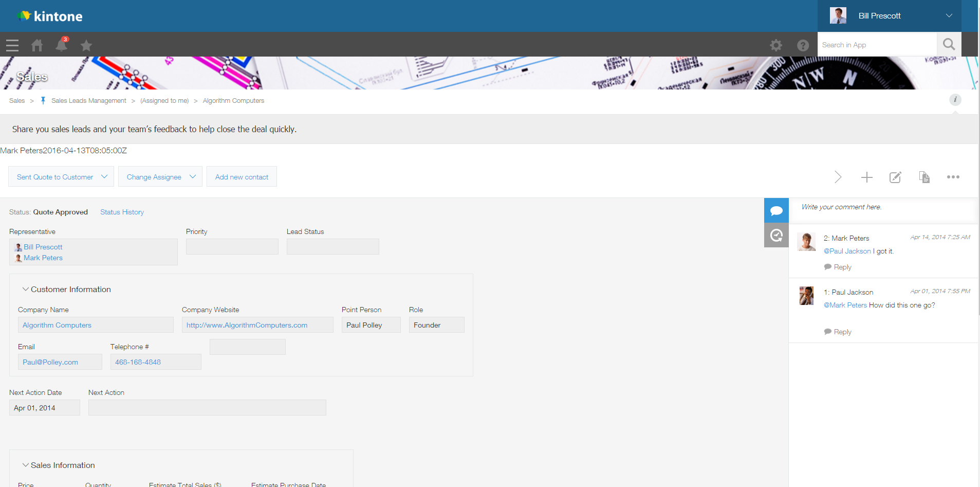Add a new record with plus icon
980x487 pixels.
click(x=866, y=177)
